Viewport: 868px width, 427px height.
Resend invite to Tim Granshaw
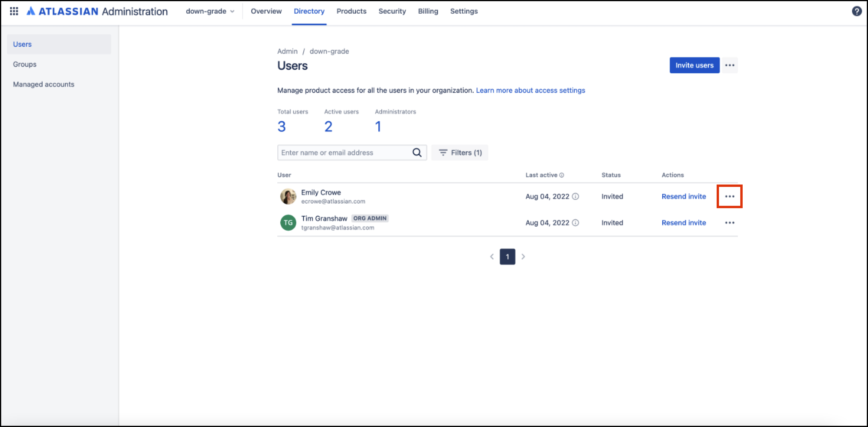coord(683,223)
